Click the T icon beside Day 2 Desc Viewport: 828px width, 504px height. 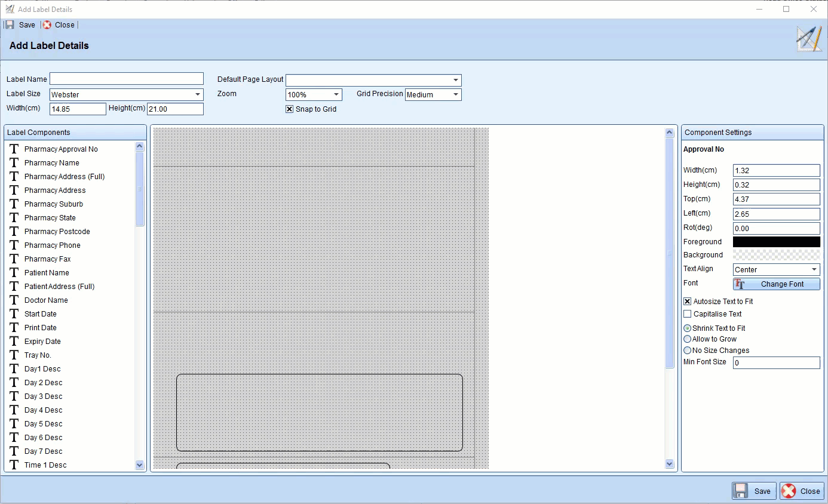pos(14,382)
